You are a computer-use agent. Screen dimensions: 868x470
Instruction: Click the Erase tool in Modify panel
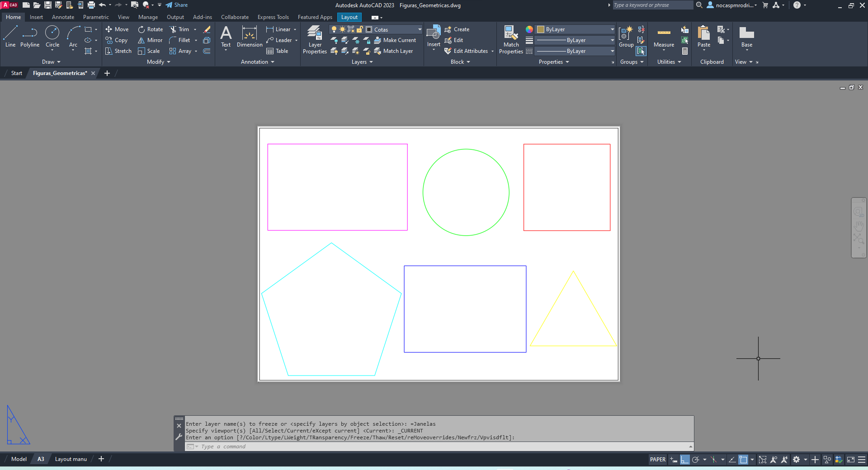click(x=207, y=29)
